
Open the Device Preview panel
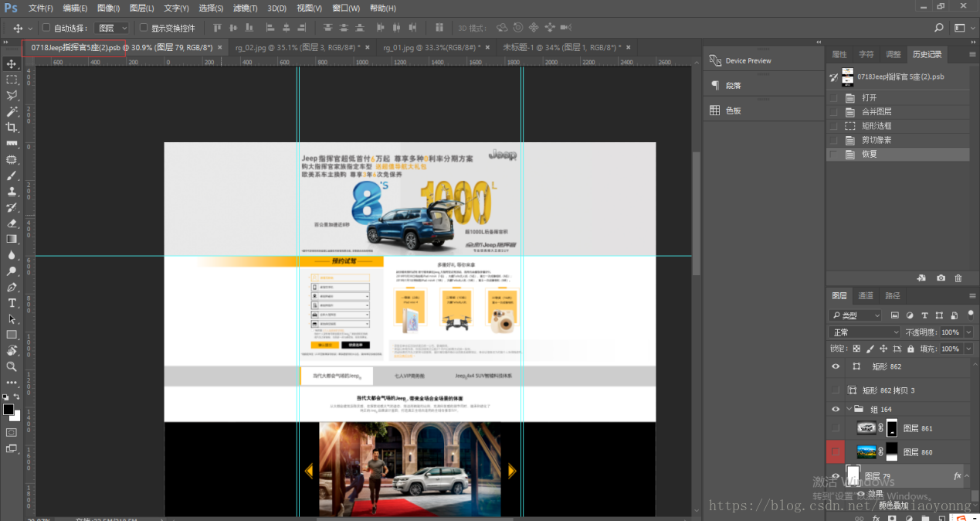pyautogui.click(x=748, y=61)
